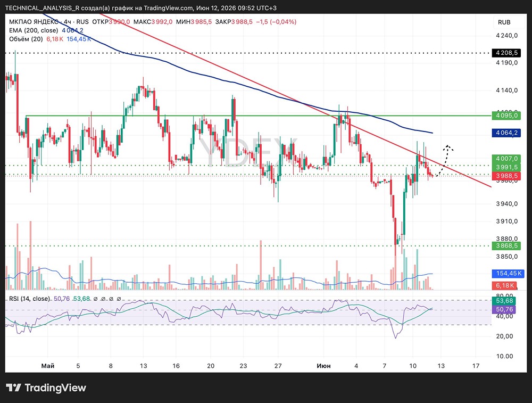
Task: Click the 10.00 RSI scale value
Action: click(x=504, y=356)
